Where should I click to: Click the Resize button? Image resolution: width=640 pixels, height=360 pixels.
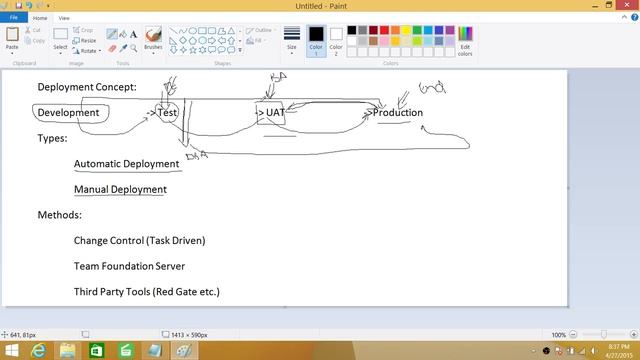coord(84,41)
